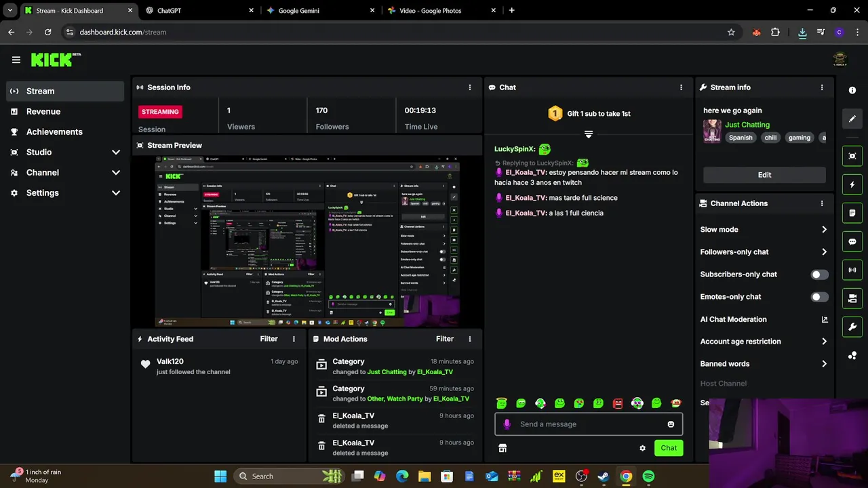
Task: Open Mod Actions Filter dropdown
Action: [x=445, y=339]
